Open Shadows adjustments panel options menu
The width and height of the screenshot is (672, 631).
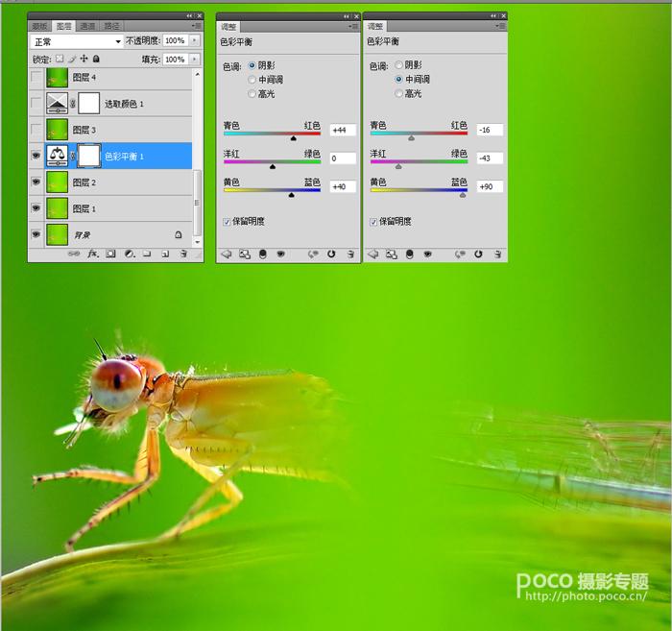coord(353,27)
